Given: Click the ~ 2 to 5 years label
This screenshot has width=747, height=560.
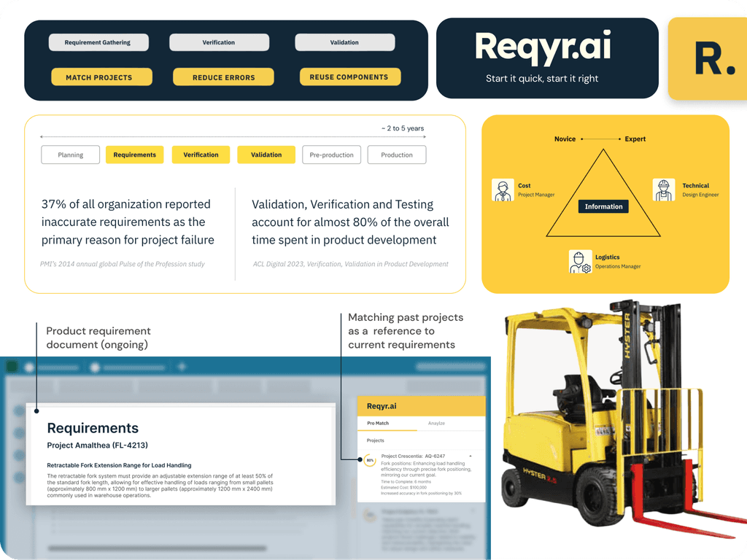Looking at the screenshot, I should (403, 128).
